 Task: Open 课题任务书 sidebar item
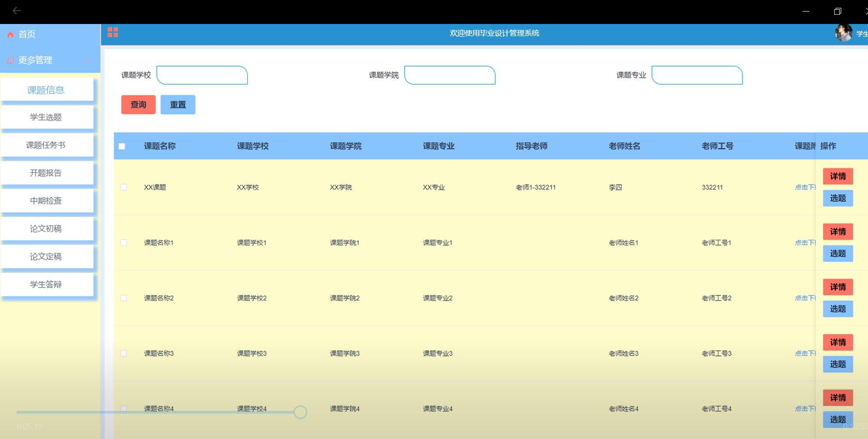click(46, 145)
